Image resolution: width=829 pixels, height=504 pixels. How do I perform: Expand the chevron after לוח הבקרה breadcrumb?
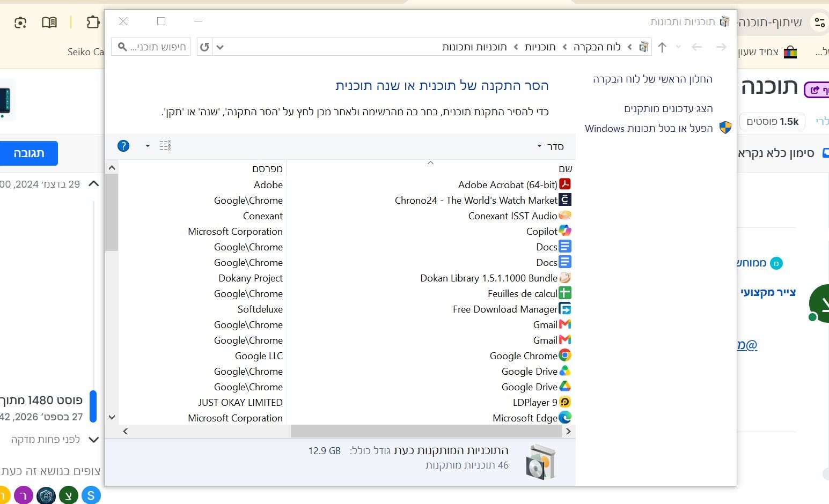click(x=565, y=47)
